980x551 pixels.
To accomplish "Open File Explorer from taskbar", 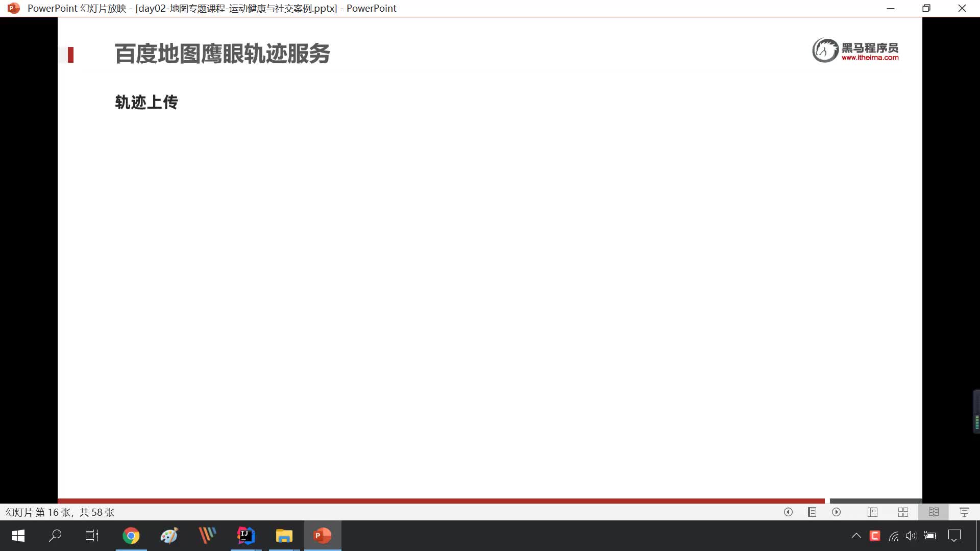I will pyautogui.click(x=284, y=536).
